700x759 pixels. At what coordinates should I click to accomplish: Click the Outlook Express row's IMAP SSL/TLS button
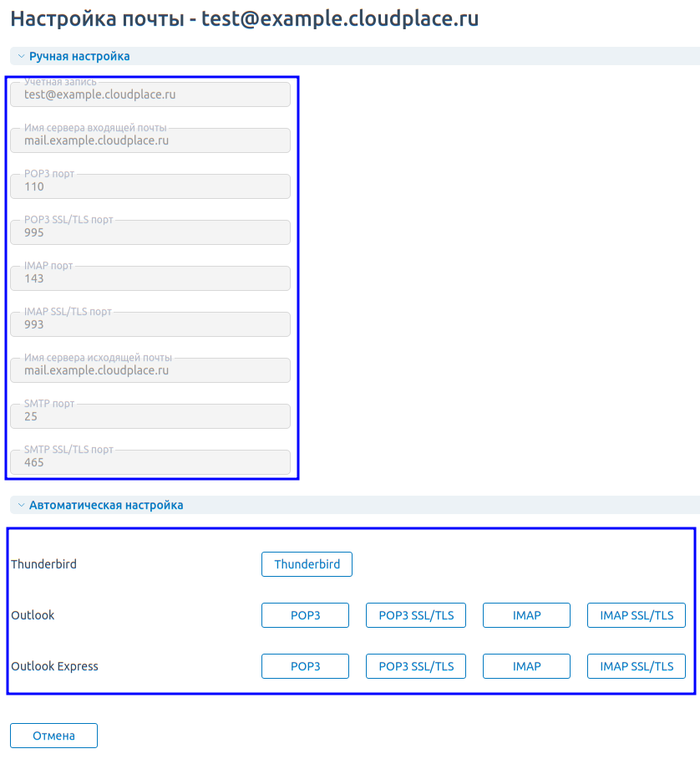tap(637, 666)
